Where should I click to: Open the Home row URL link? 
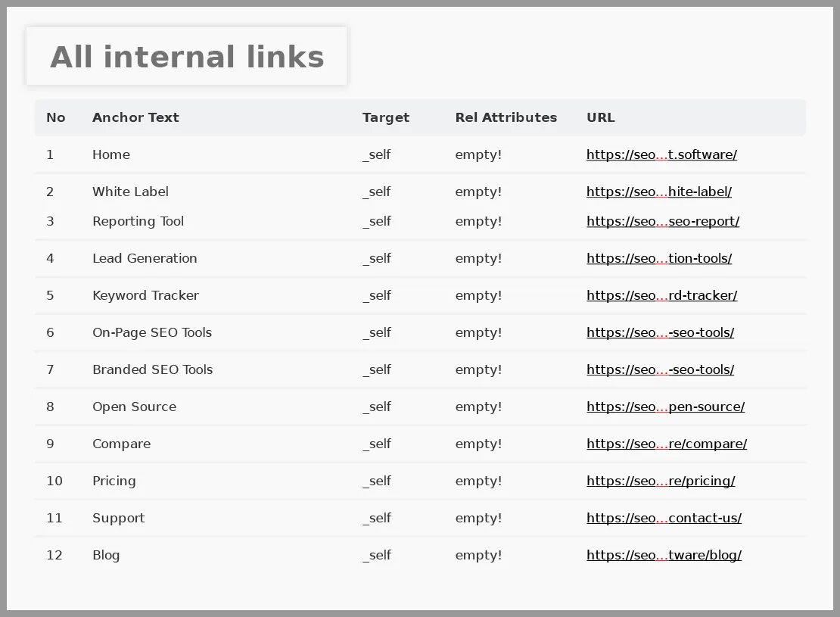tap(661, 155)
